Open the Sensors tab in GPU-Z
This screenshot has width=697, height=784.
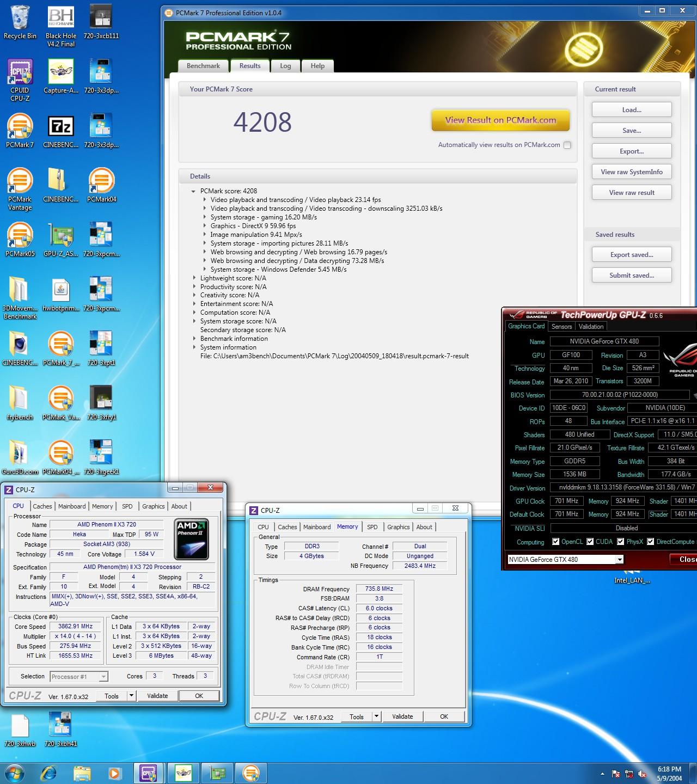point(561,327)
